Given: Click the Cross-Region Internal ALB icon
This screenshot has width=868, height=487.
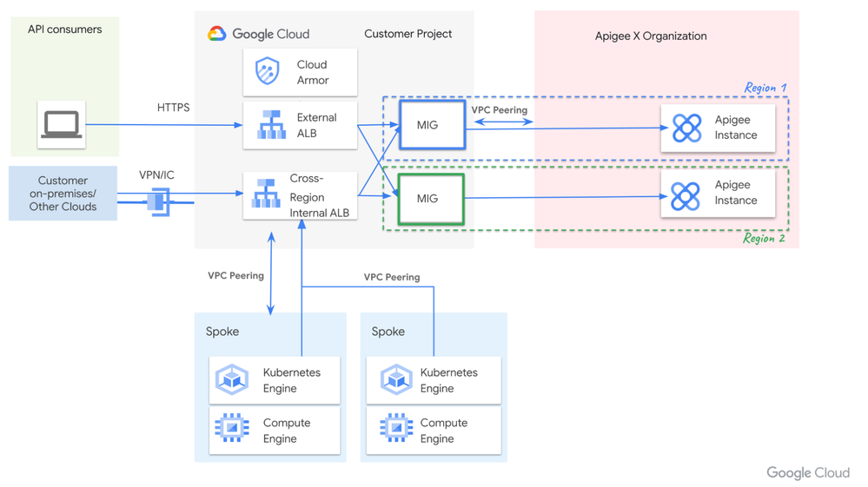Looking at the screenshot, I should pos(266,194).
